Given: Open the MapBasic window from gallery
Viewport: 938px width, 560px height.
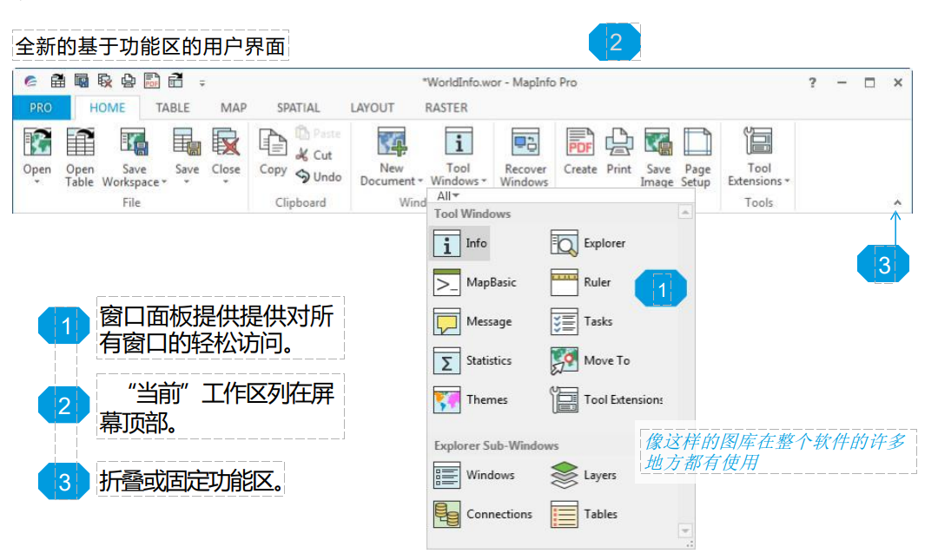Looking at the screenshot, I should tap(475, 282).
